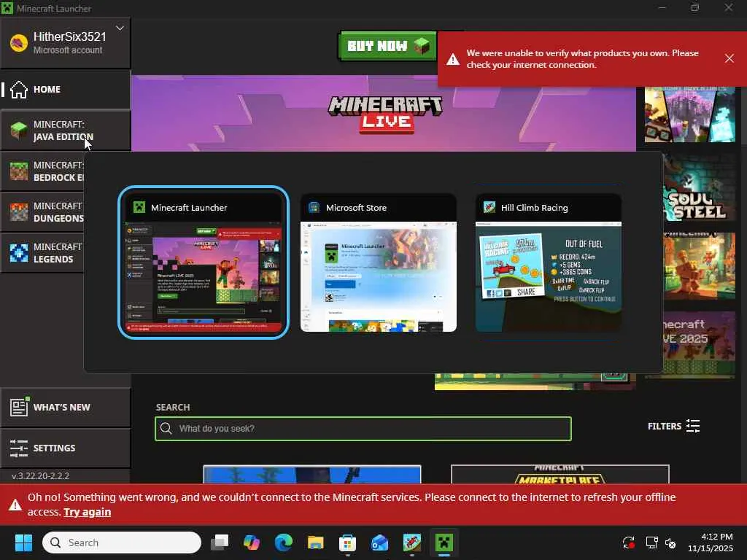Open Outlook from the taskbar
The height and width of the screenshot is (560, 747).
(379, 542)
